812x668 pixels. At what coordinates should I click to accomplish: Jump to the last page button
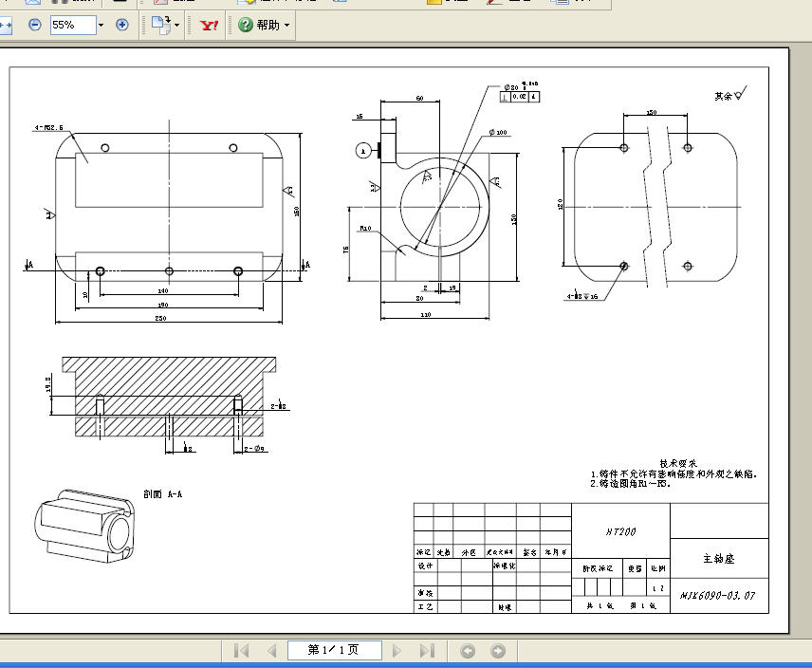pos(427,650)
